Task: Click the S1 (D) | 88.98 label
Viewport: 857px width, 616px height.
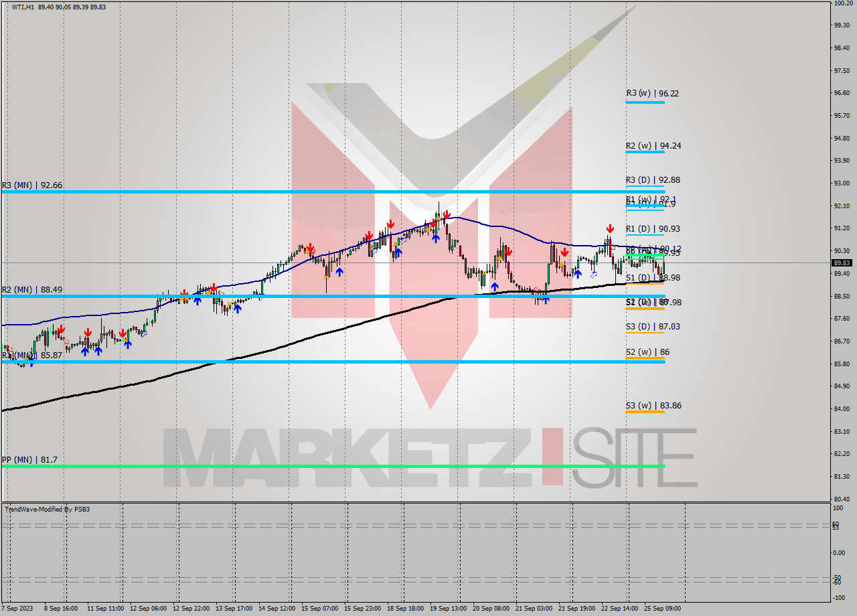Action: [653, 277]
